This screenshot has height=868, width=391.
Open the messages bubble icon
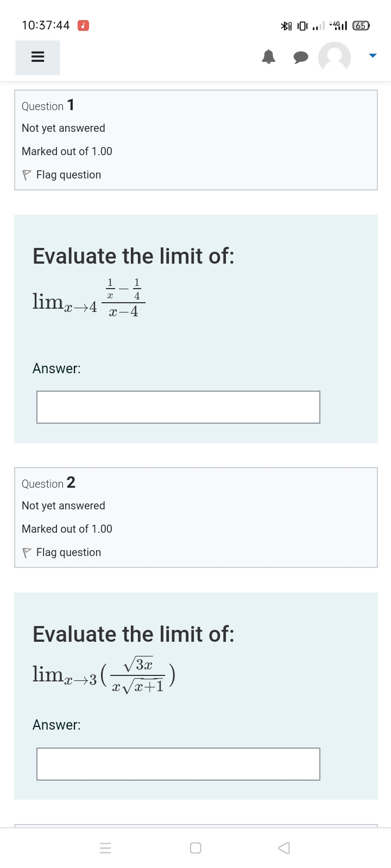click(300, 57)
